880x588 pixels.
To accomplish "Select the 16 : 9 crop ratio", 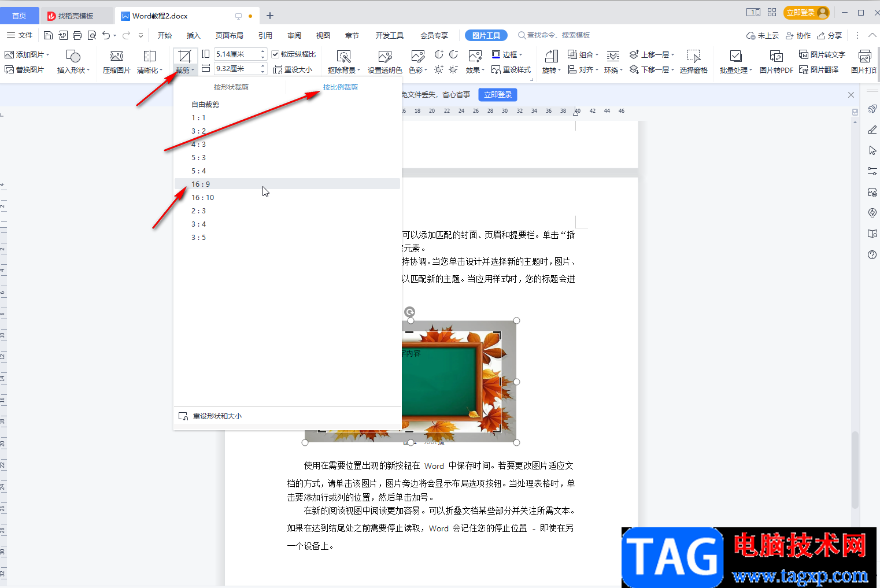I will pyautogui.click(x=287, y=184).
